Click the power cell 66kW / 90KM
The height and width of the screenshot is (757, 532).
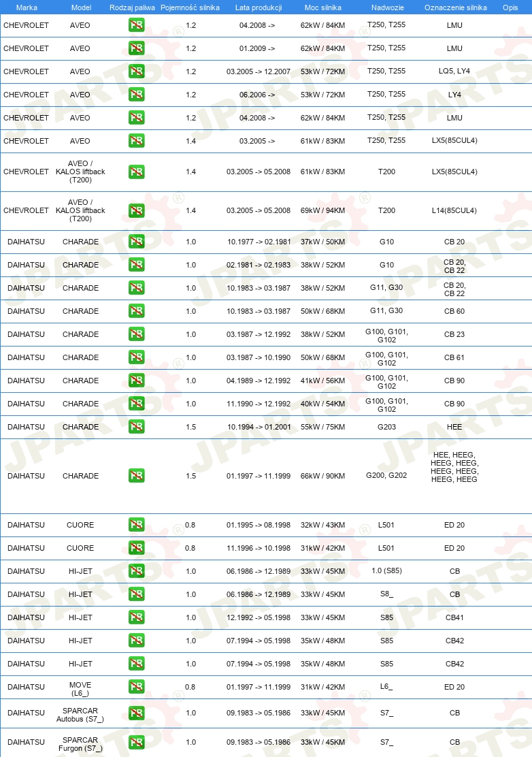pos(322,476)
